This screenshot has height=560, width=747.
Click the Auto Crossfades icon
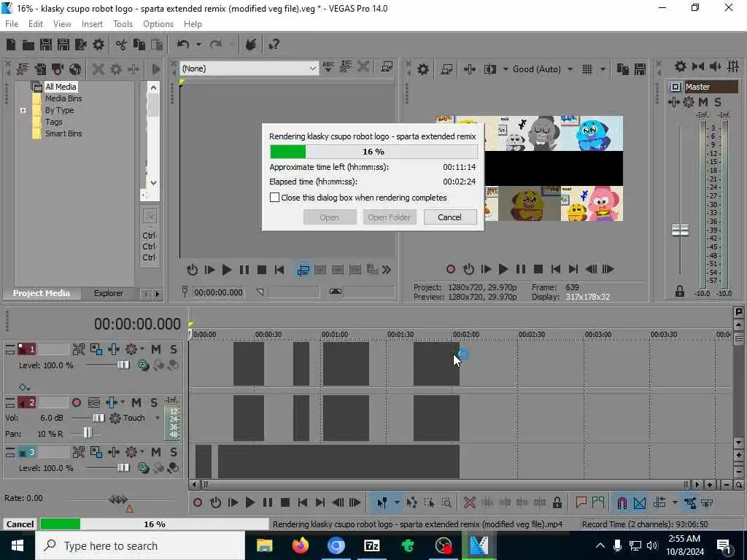tap(639, 502)
